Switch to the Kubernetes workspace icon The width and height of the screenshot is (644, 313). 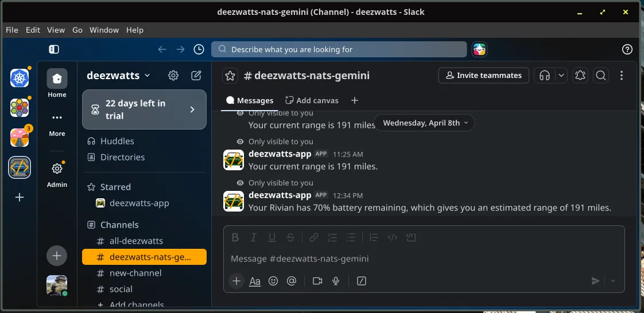(x=20, y=78)
